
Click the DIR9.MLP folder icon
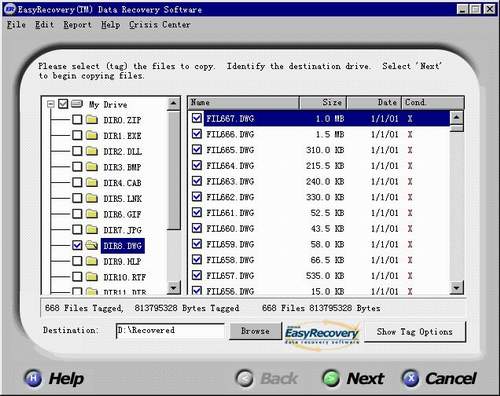coord(92,261)
